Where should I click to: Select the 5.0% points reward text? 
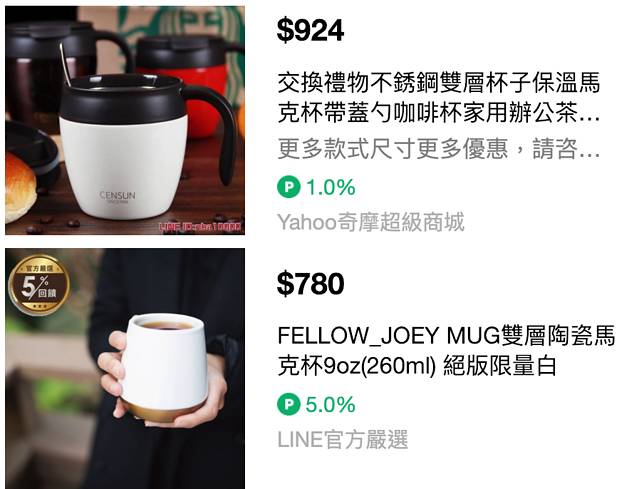pos(331,404)
